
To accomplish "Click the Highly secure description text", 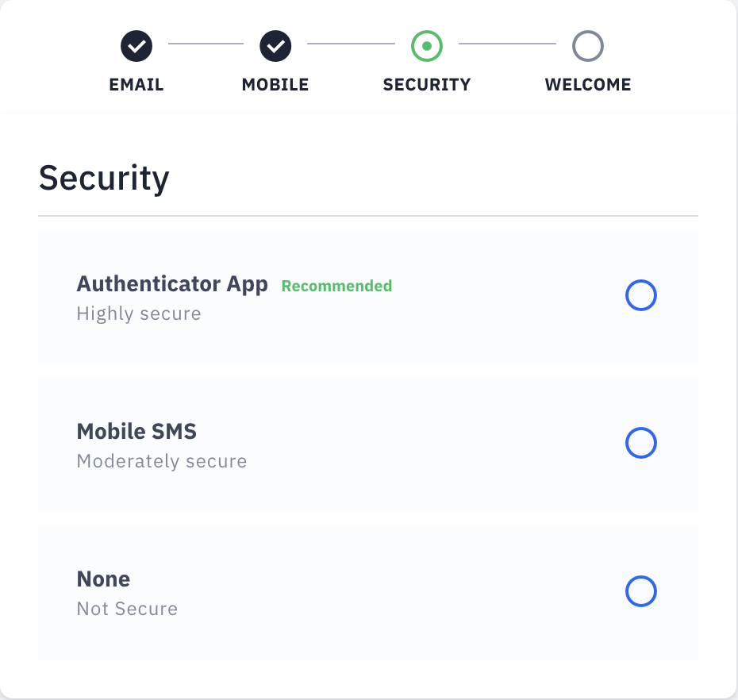I will 138,313.
